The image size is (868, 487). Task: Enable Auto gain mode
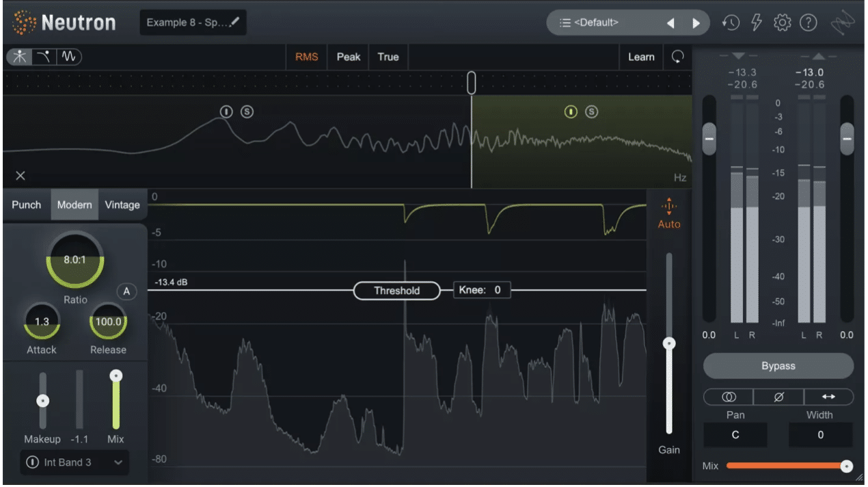tap(669, 213)
